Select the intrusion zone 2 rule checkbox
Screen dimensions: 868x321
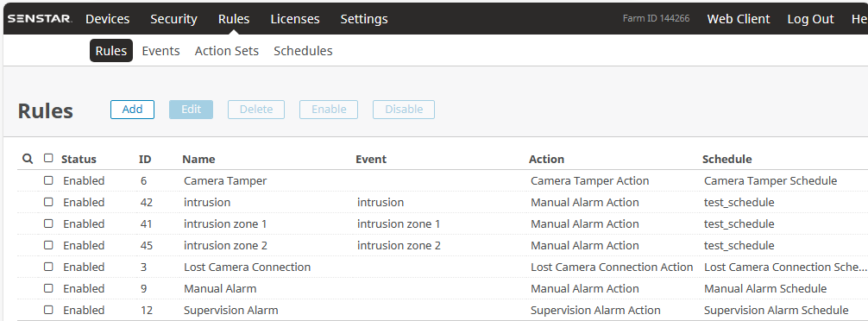coord(48,245)
